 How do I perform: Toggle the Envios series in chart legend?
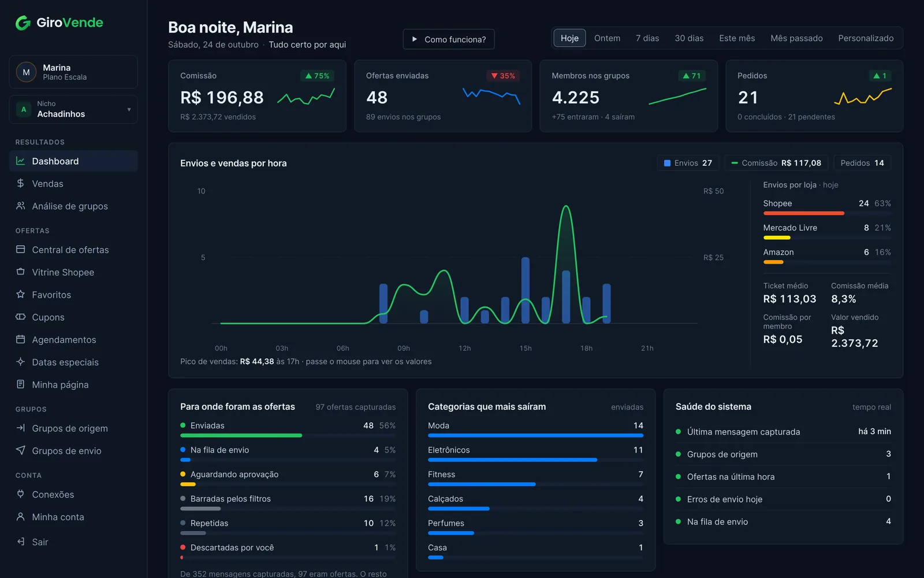(x=688, y=163)
